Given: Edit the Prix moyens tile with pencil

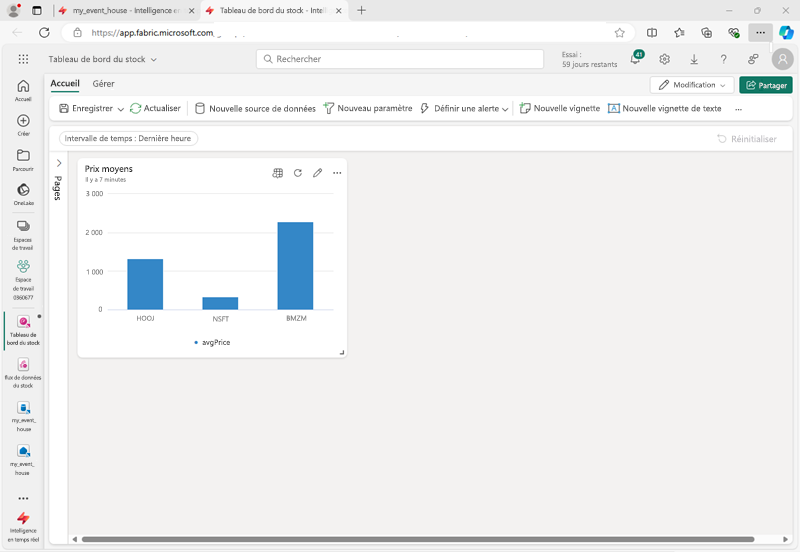Looking at the screenshot, I should 317,173.
